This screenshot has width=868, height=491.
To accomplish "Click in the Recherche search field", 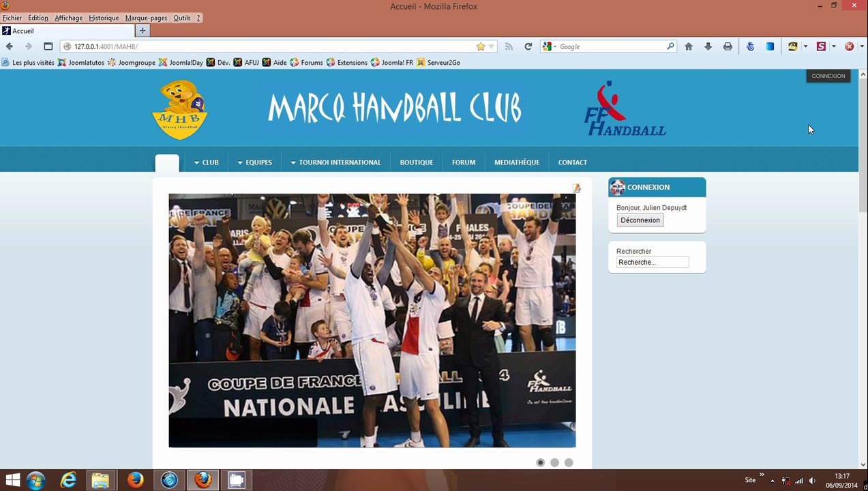I will [653, 263].
